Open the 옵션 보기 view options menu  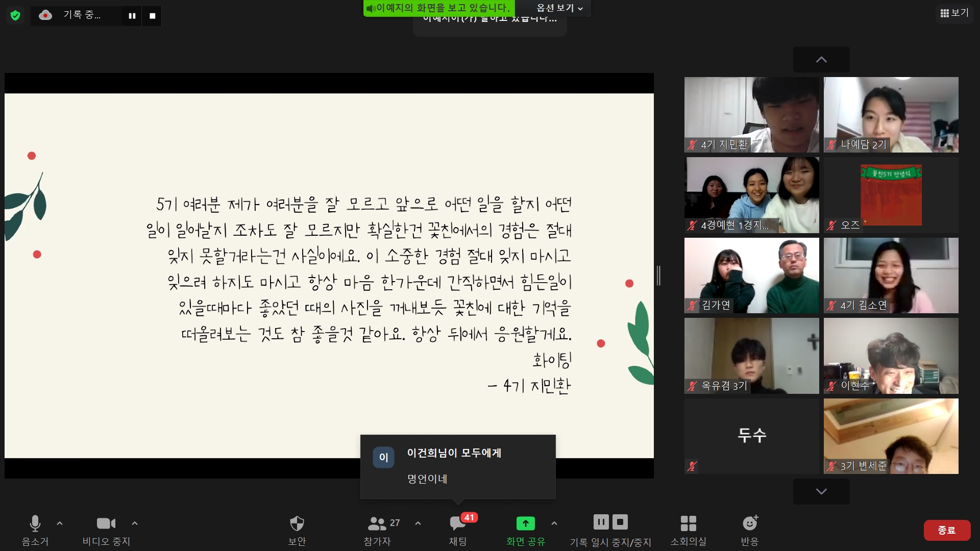pyautogui.click(x=559, y=8)
